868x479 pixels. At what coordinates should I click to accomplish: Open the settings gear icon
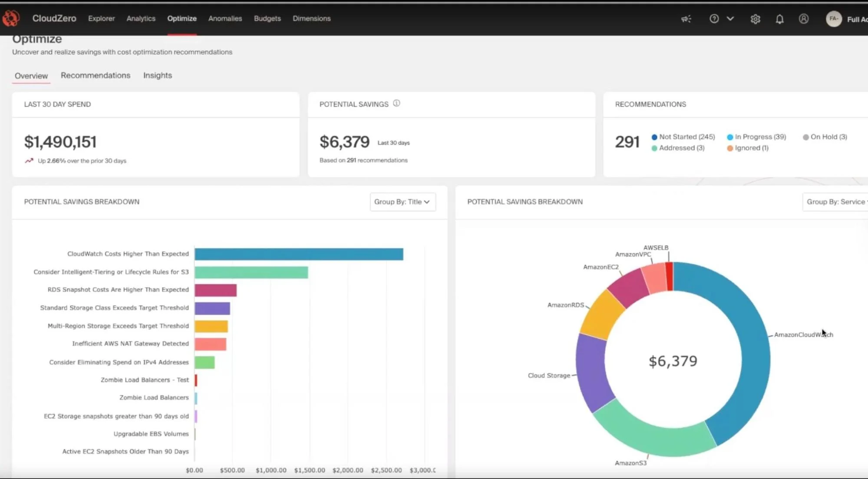[x=755, y=19]
